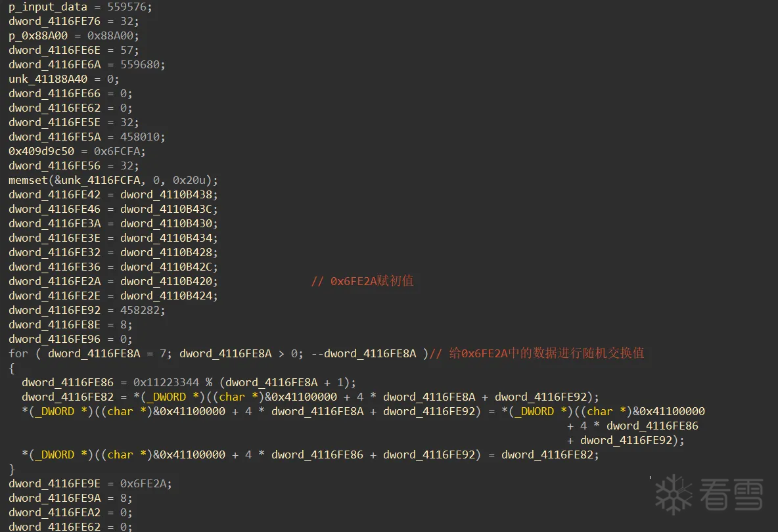Viewport: 778px width, 532px height.
Task: Select dword_4116FE3A = dword_4110B430 line
Action: (x=113, y=223)
